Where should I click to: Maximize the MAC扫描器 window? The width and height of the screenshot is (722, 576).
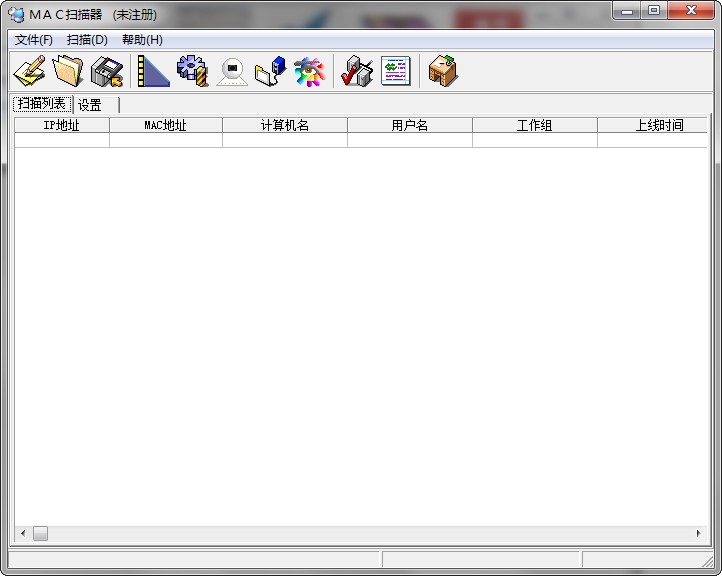click(x=653, y=11)
